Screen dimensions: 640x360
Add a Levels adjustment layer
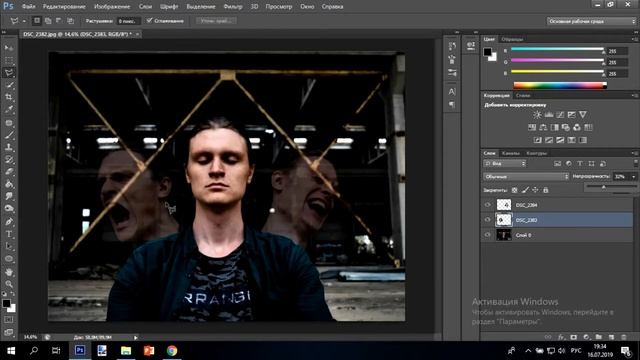pos(549,115)
